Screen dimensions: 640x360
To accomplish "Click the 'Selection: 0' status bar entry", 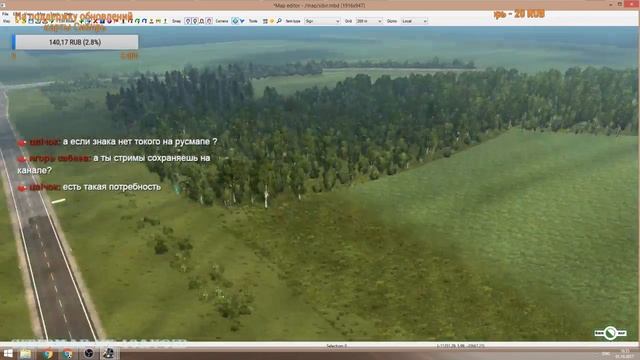I will pyautogui.click(x=337, y=346).
